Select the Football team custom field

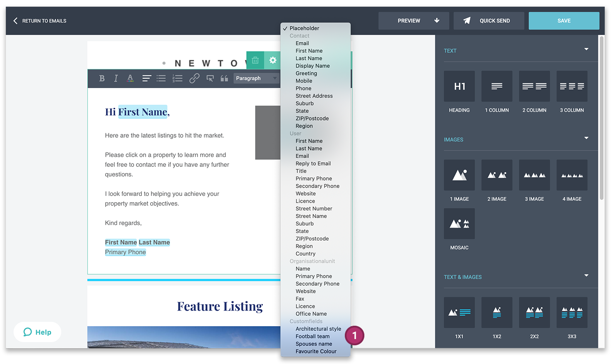click(312, 336)
